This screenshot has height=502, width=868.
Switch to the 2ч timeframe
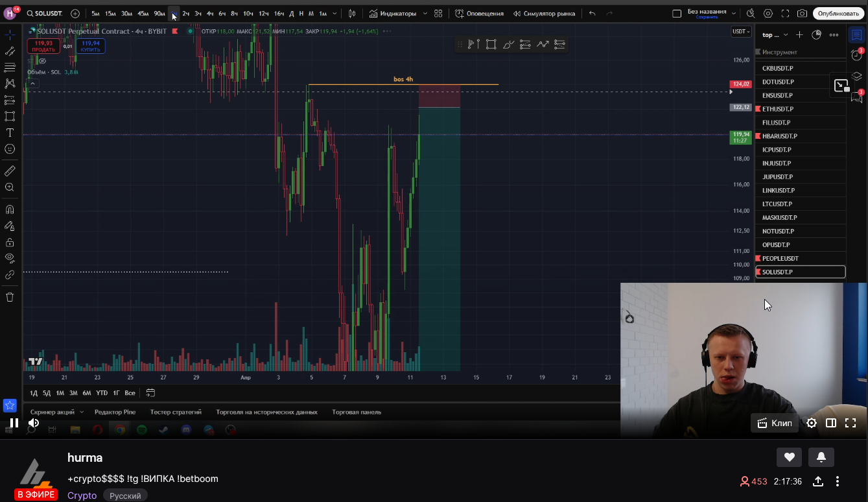click(x=186, y=13)
